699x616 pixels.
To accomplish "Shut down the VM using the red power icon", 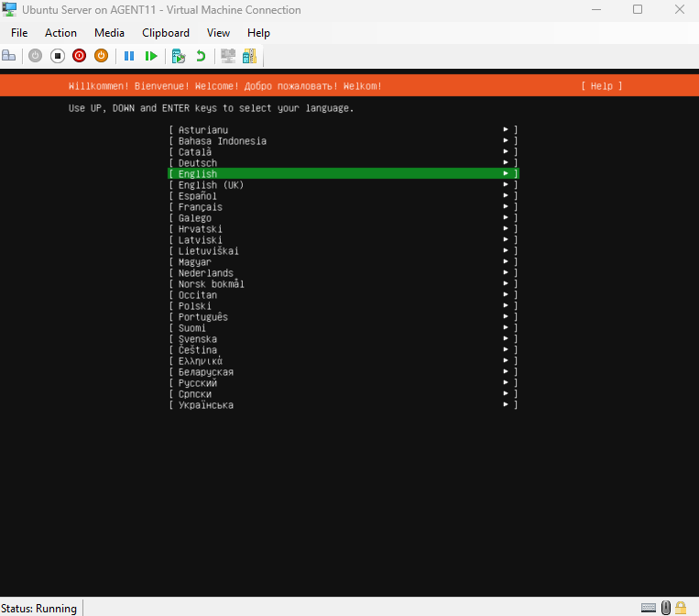I will coord(79,56).
